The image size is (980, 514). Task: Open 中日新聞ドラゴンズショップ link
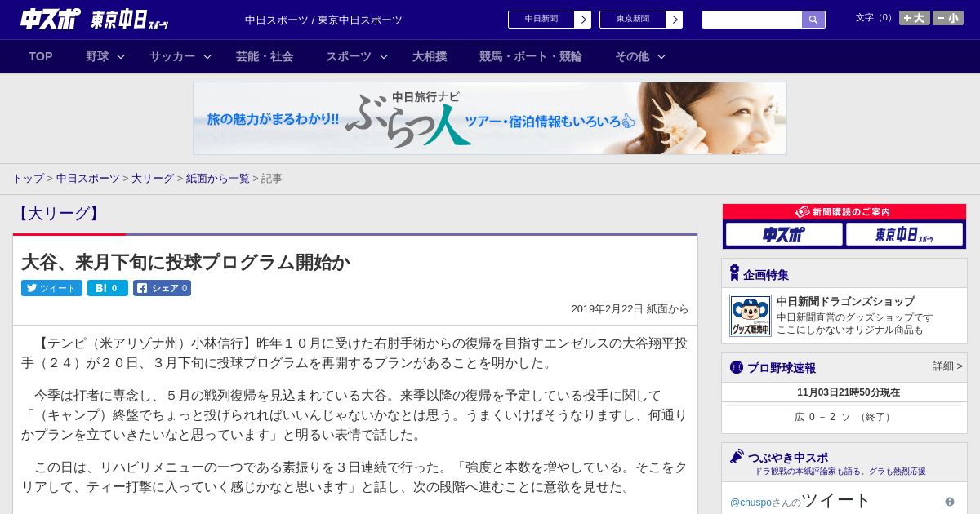coord(845,301)
